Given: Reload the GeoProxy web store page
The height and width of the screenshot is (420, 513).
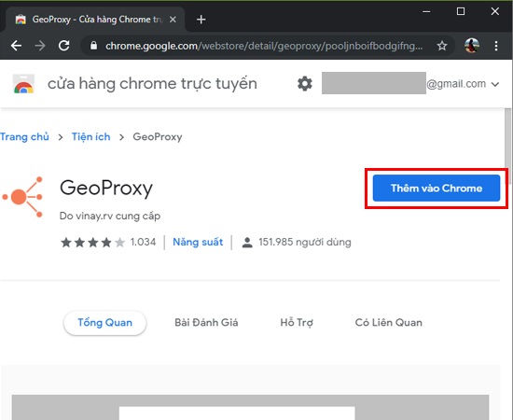Looking at the screenshot, I should point(63,46).
